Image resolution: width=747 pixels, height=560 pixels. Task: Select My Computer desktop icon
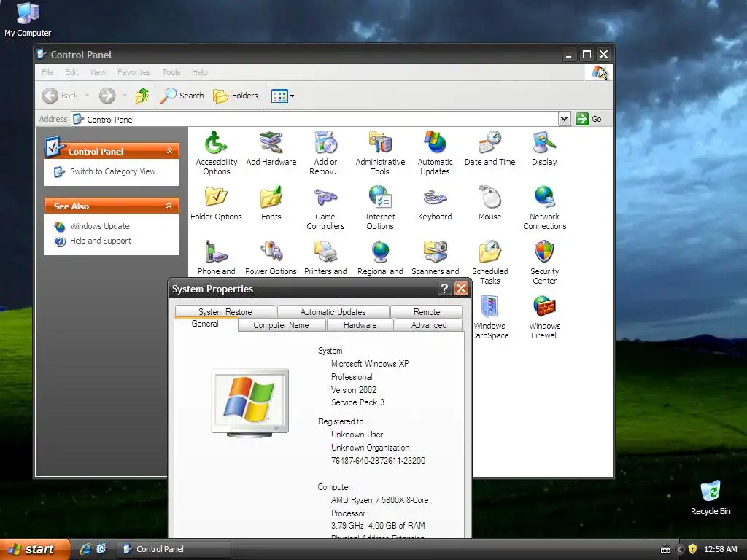pyautogui.click(x=28, y=20)
